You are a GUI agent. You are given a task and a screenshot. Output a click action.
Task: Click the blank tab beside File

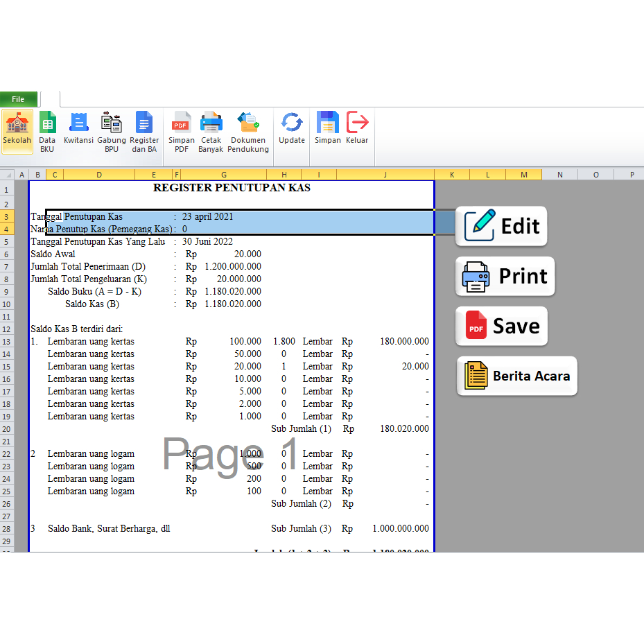(50, 99)
